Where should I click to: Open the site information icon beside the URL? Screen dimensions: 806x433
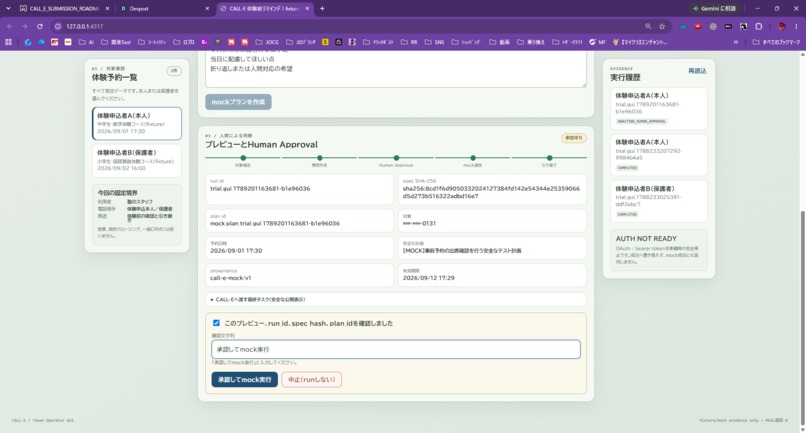[58, 26]
